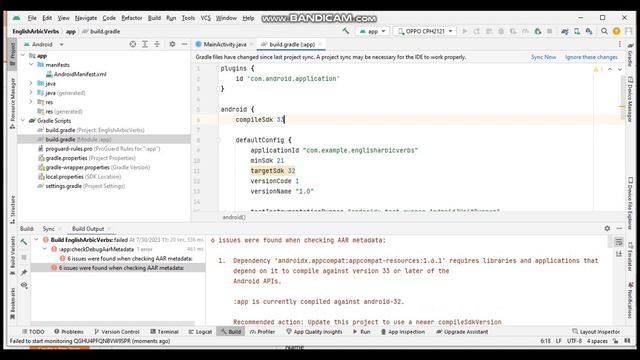
Task: Click the Sync Project with Gradle Files toolbar icon
Action: 565,31
